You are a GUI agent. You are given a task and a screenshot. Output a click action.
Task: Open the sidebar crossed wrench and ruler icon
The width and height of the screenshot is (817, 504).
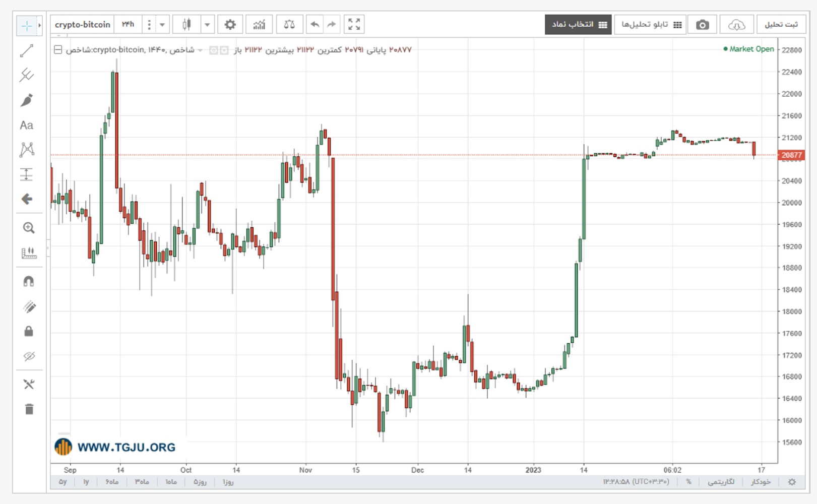pos(29,384)
